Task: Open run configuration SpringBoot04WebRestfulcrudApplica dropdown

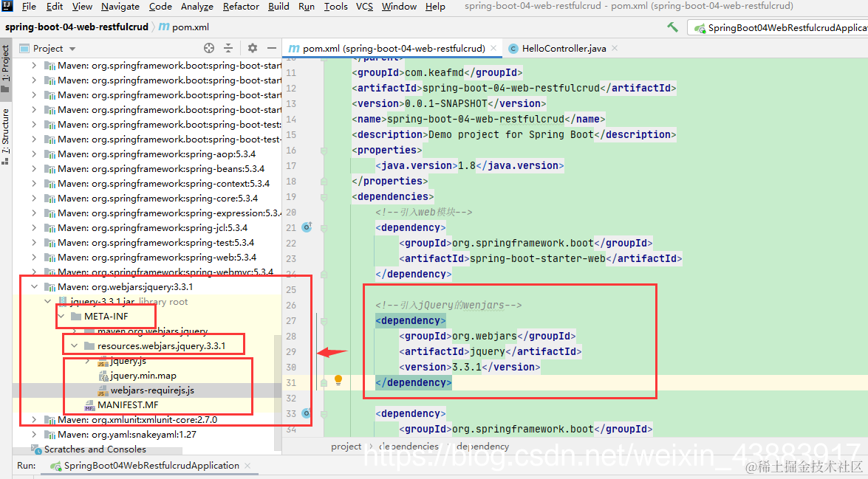Action: point(777,27)
